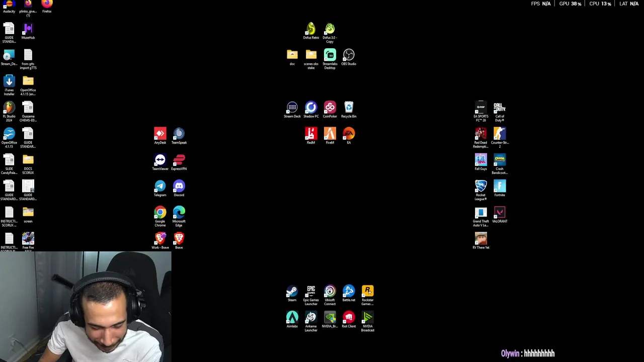The height and width of the screenshot is (362, 644).
Task: Select the NVIDIA_Br... installer icon
Action: [330, 319]
